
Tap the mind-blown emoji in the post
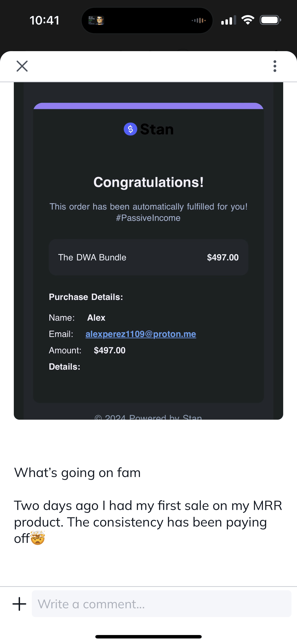click(38, 538)
